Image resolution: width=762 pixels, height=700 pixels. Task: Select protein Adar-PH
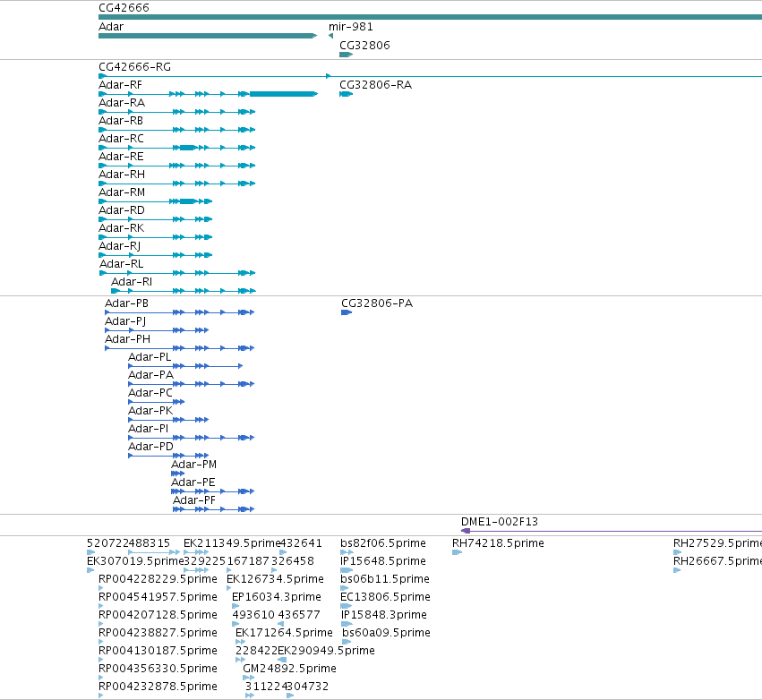[x=127, y=339]
